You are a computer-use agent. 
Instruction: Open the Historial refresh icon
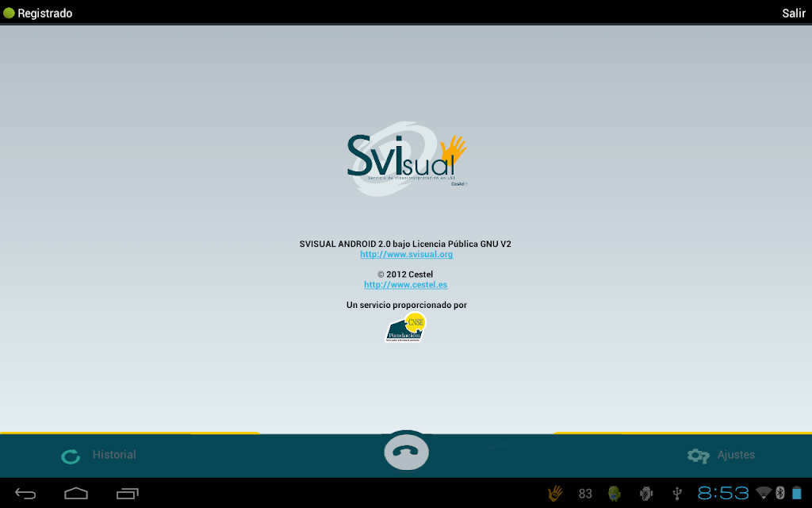71,456
